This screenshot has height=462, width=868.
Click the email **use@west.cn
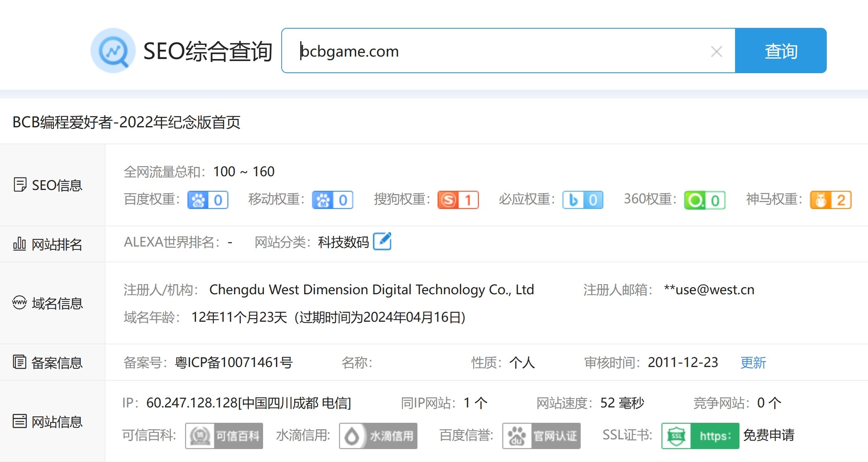(x=709, y=290)
